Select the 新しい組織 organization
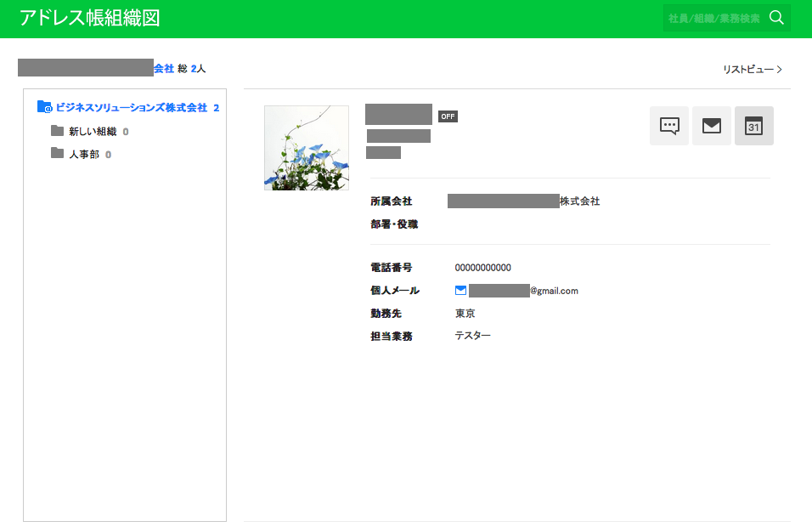Viewport: 812px width, 527px height. (x=93, y=132)
